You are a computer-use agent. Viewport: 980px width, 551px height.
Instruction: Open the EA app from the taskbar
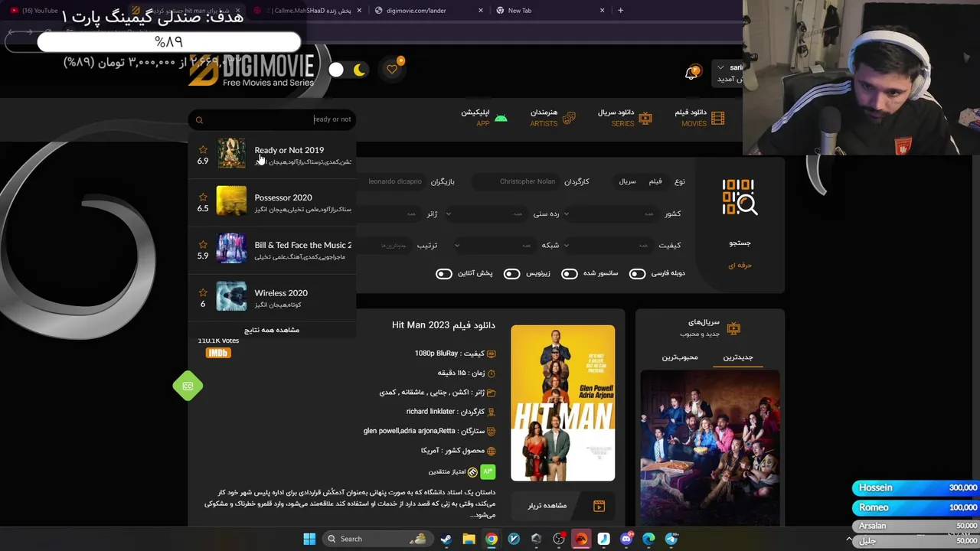pyautogui.click(x=581, y=539)
